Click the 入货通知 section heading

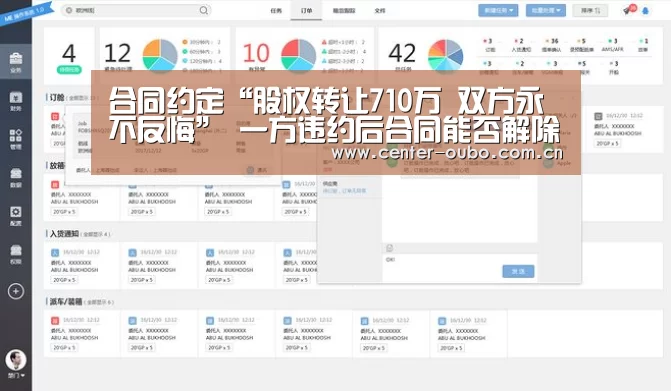point(64,234)
